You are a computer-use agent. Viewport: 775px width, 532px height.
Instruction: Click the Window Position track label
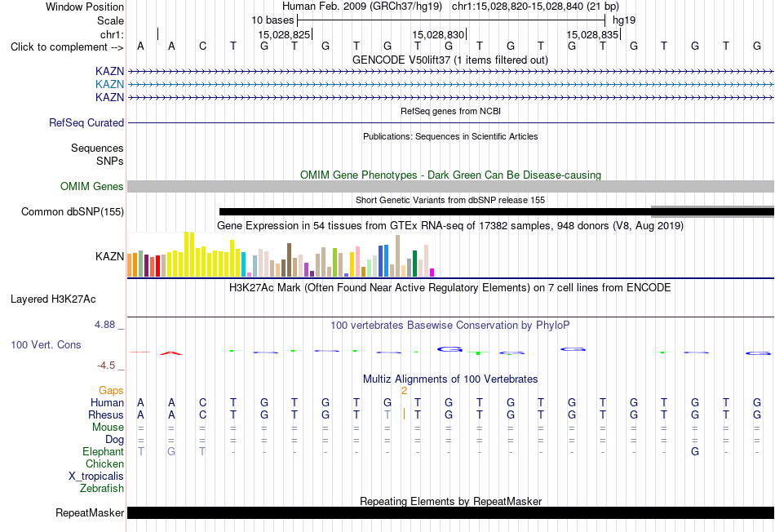pyautogui.click(x=85, y=7)
